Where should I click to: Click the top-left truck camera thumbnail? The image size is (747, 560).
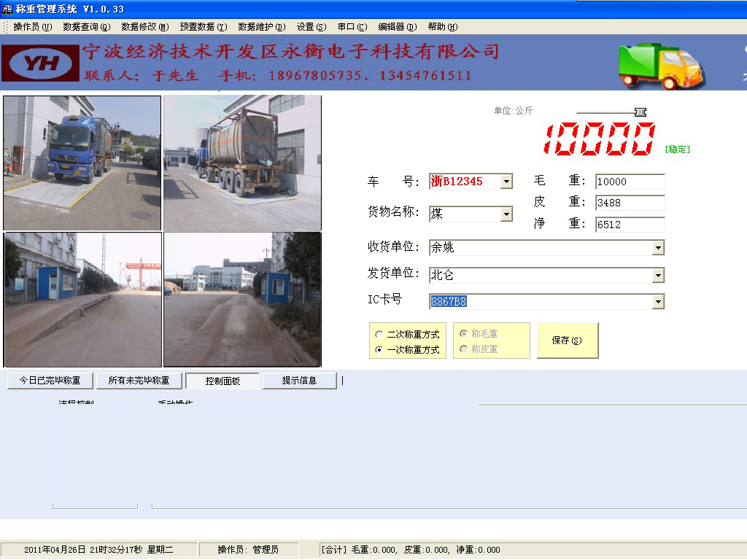[x=82, y=160]
